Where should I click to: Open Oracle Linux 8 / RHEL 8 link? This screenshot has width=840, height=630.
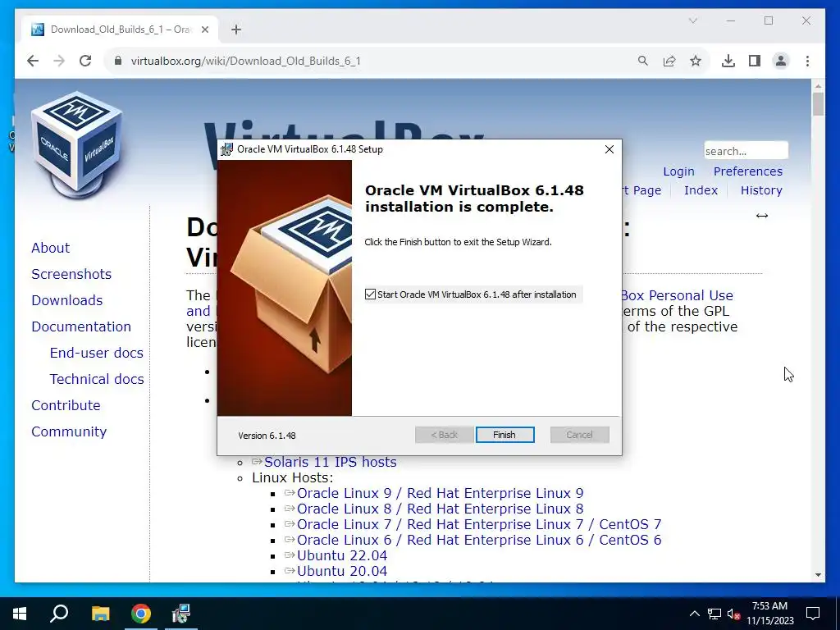tap(440, 509)
